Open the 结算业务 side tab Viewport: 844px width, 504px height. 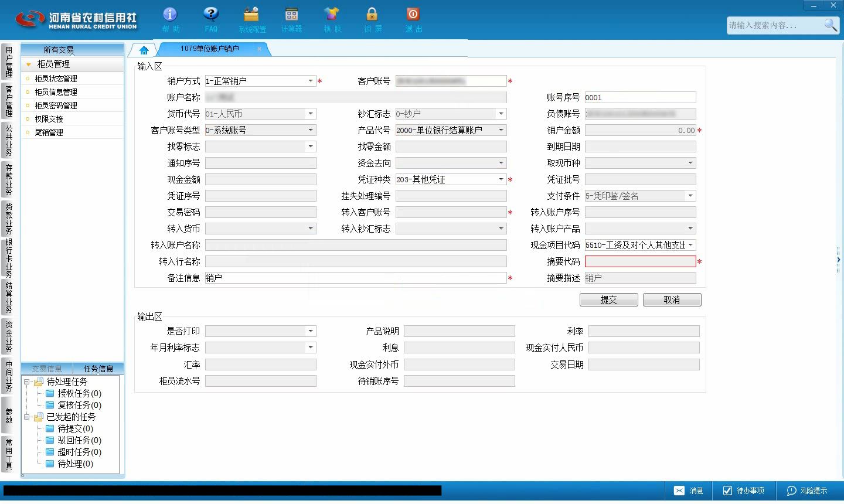click(x=9, y=297)
